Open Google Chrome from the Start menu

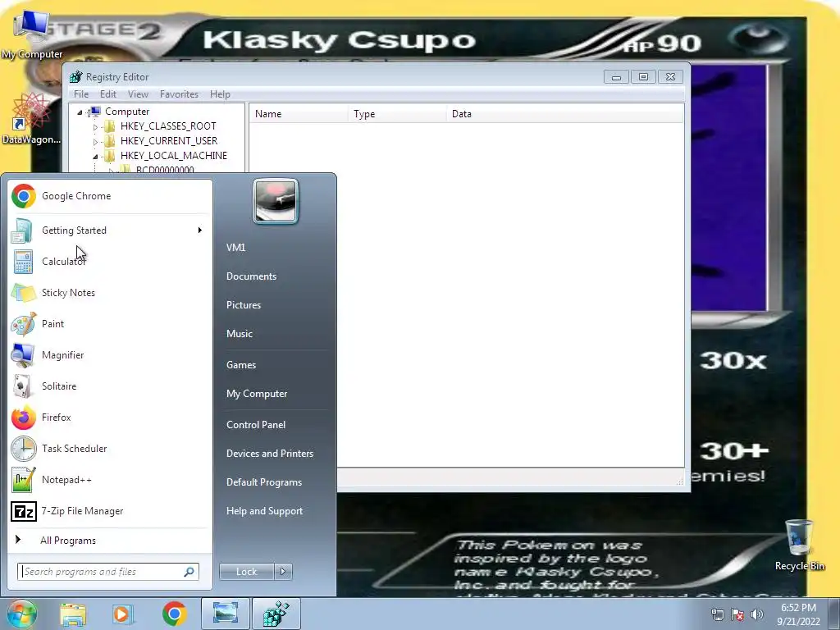110,196
